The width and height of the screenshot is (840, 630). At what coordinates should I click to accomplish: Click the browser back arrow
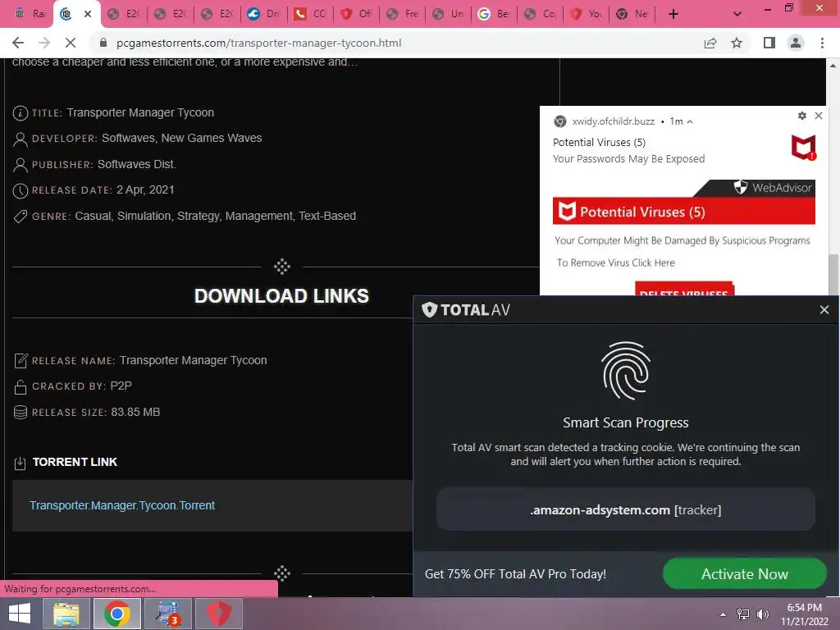coord(18,43)
